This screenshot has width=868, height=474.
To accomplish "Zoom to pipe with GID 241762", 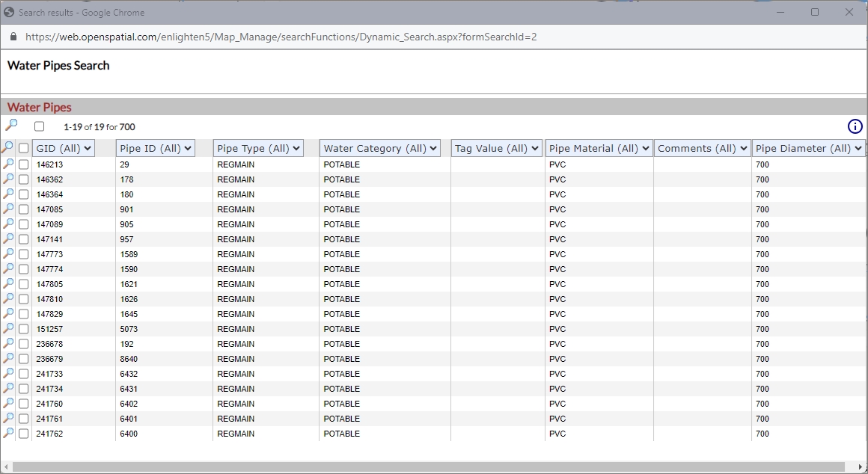I will pyautogui.click(x=8, y=433).
